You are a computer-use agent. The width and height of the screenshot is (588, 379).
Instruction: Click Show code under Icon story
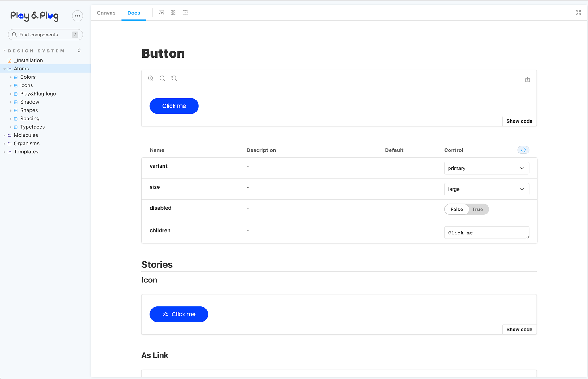pyautogui.click(x=519, y=330)
